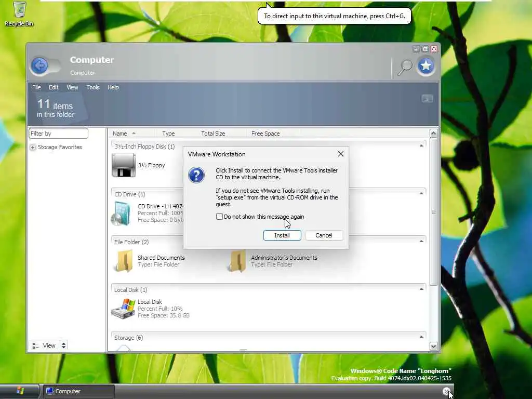This screenshot has height=399, width=532.
Task: Collapse the File Folder group
Action: coord(421,241)
